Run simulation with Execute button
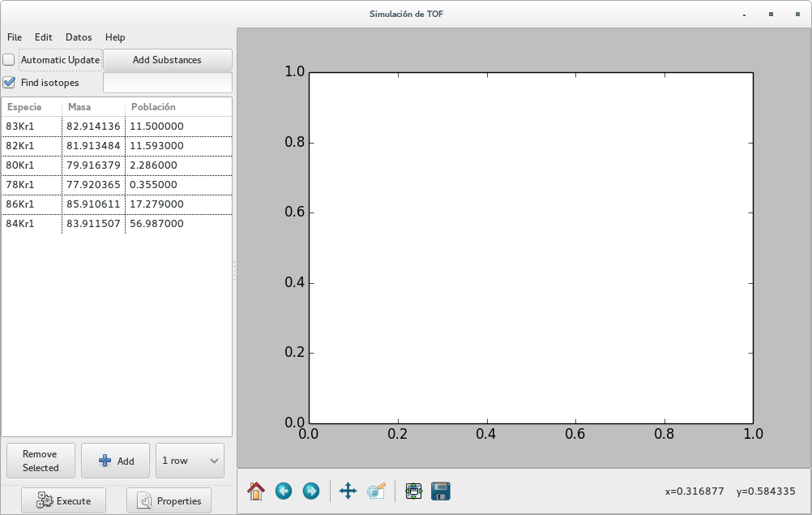812x515 pixels. pyautogui.click(x=64, y=501)
